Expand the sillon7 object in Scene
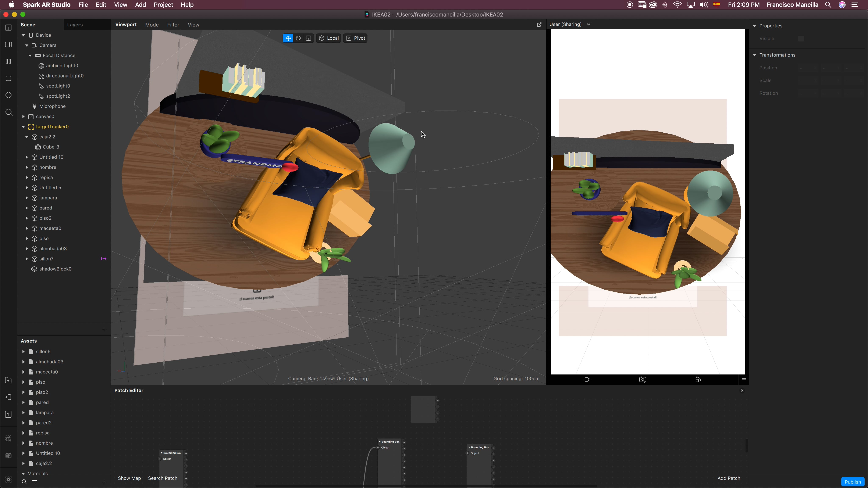Image resolution: width=868 pixels, height=488 pixels. click(x=27, y=259)
